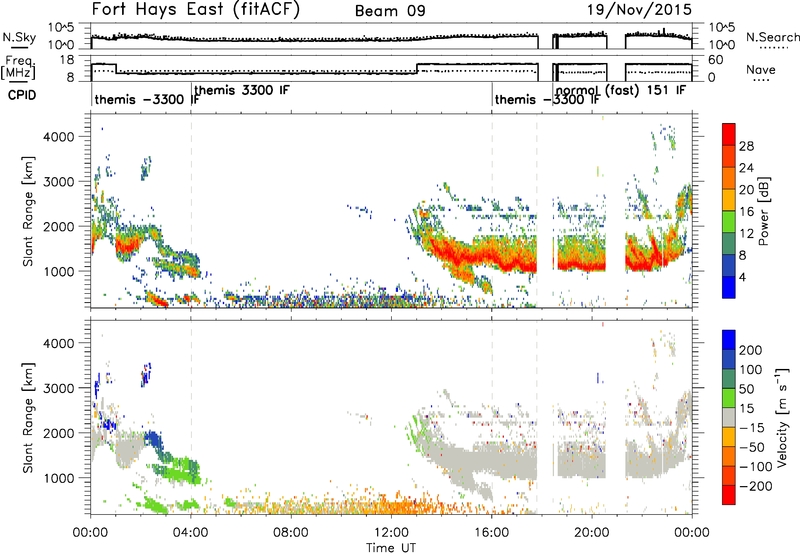Viewport: 800px width, 554px height.
Task: Click the red top segment of the power color bar
Action: coord(729,134)
